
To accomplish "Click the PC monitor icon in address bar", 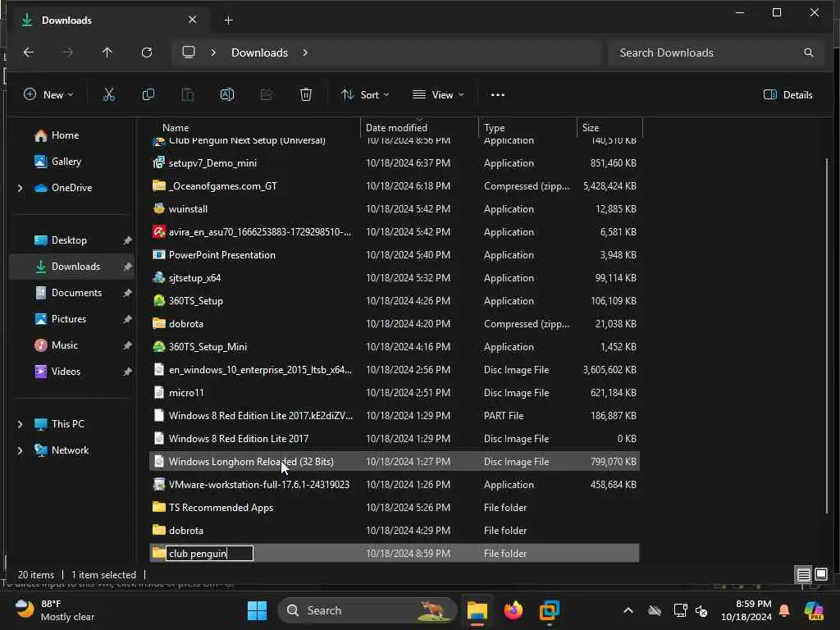I will (189, 52).
